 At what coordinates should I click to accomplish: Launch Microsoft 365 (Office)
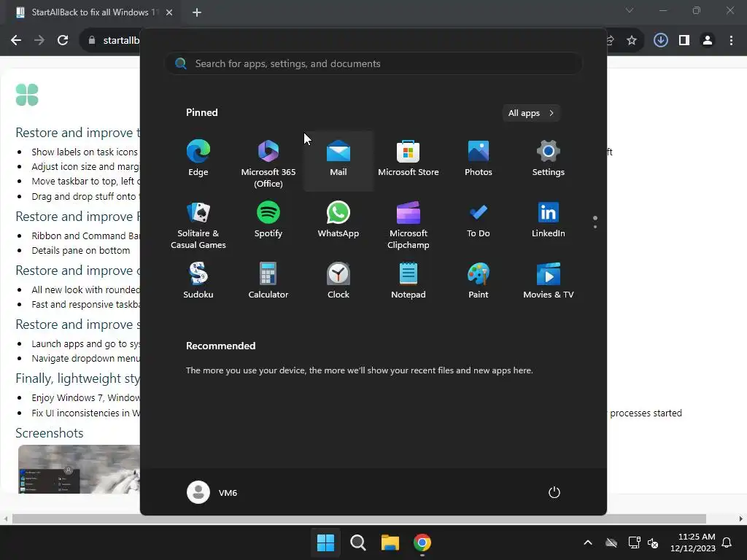(268, 161)
